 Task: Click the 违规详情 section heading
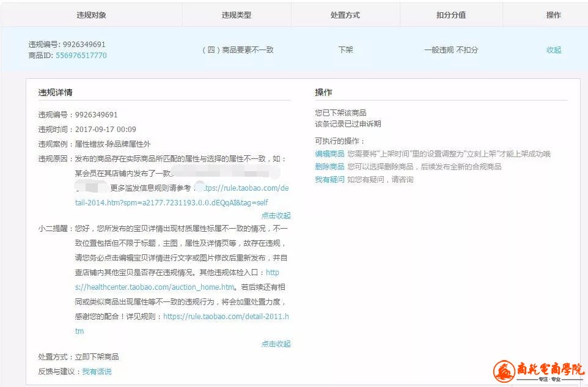pos(56,92)
